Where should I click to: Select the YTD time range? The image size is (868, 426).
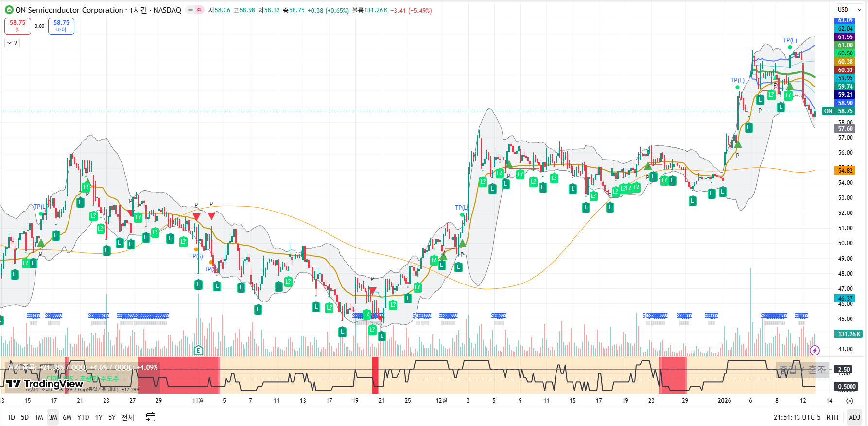83,417
